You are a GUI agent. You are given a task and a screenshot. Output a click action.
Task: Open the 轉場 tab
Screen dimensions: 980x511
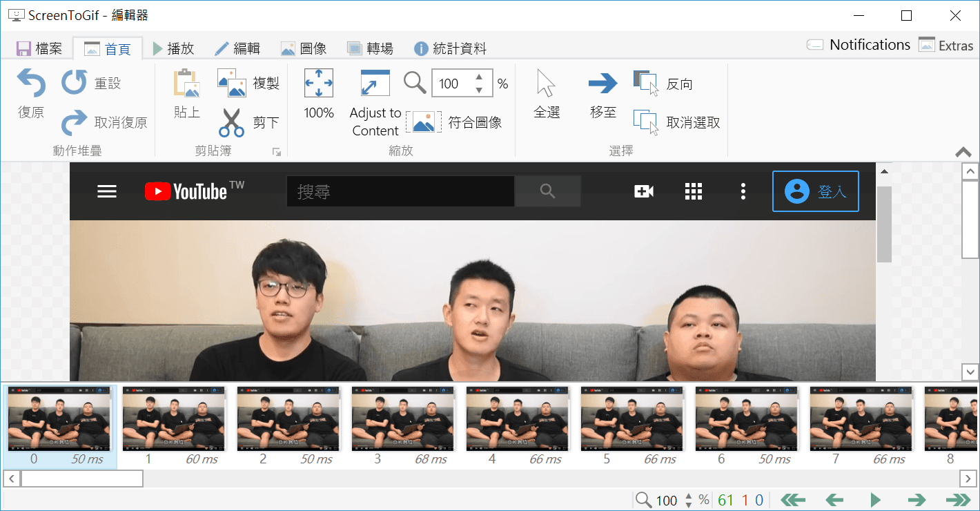click(x=370, y=48)
